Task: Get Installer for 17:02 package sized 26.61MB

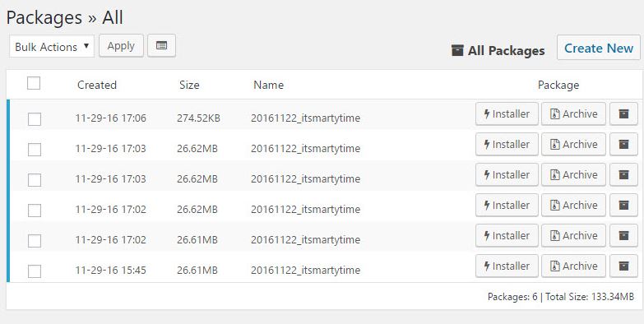Action: click(x=507, y=235)
